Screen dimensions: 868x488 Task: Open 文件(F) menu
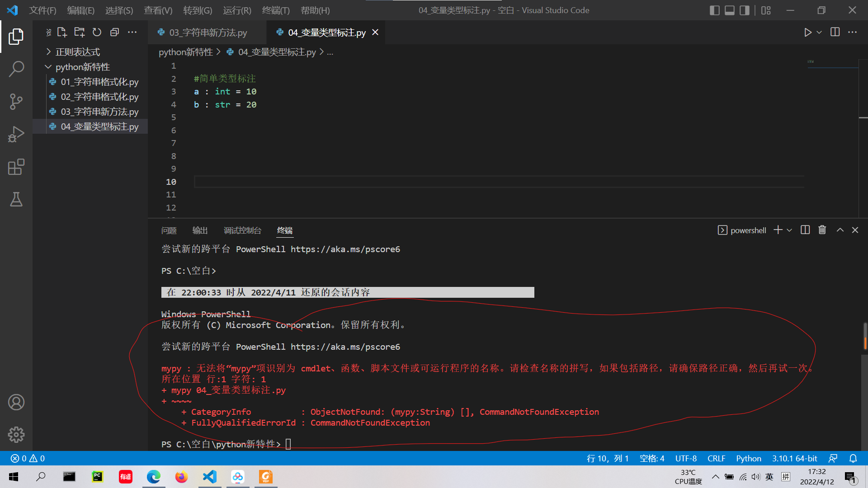click(42, 10)
